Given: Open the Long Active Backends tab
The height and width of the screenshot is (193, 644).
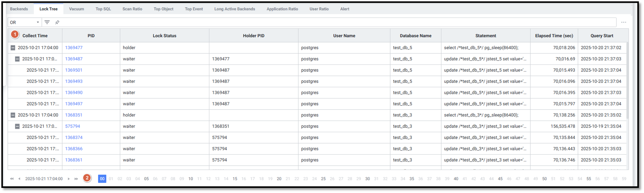Looking at the screenshot, I should coord(234,9).
